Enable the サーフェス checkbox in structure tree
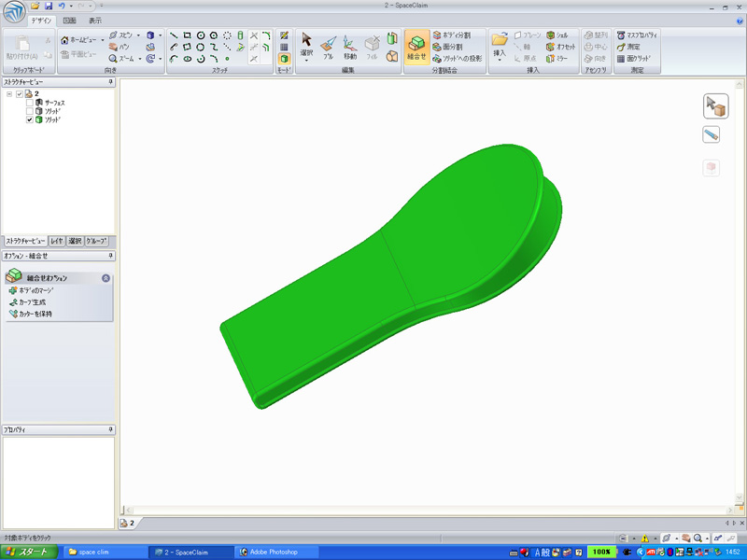The width and height of the screenshot is (747, 560). point(30,103)
